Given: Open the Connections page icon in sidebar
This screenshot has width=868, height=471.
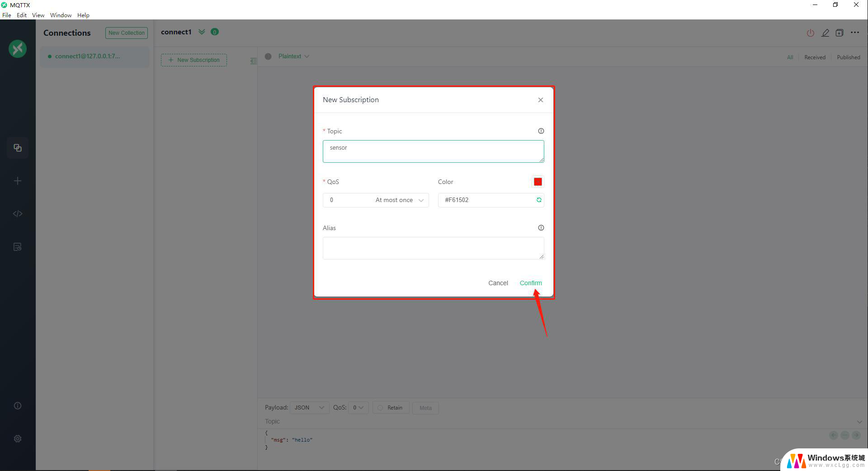Looking at the screenshot, I should click(18, 148).
